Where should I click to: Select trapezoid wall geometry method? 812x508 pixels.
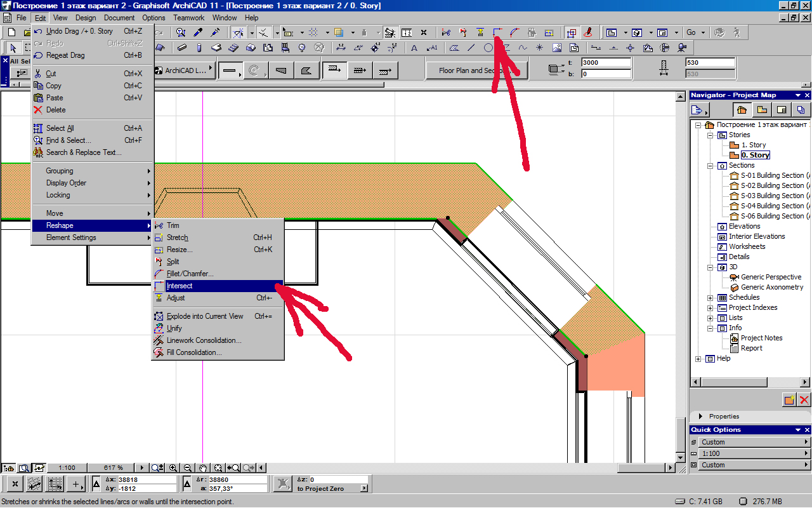tap(282, 70)
